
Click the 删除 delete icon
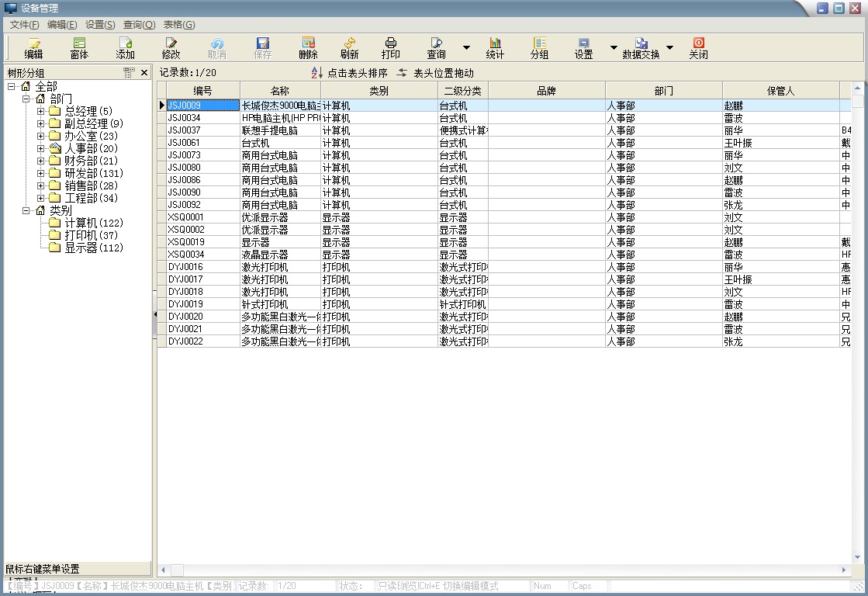click(x=309, y=48)
